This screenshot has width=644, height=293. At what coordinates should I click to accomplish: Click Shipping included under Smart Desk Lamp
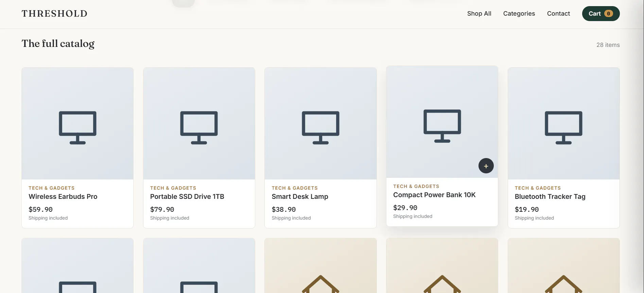tap(291, 218)
